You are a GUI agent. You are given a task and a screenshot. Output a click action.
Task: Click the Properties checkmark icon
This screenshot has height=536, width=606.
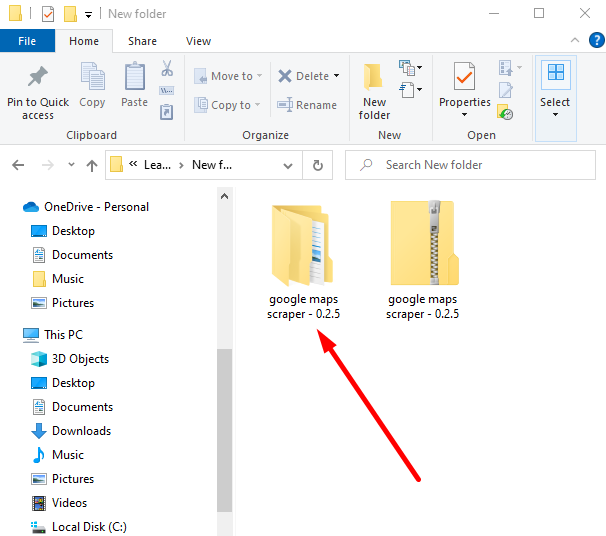point(464,76)
